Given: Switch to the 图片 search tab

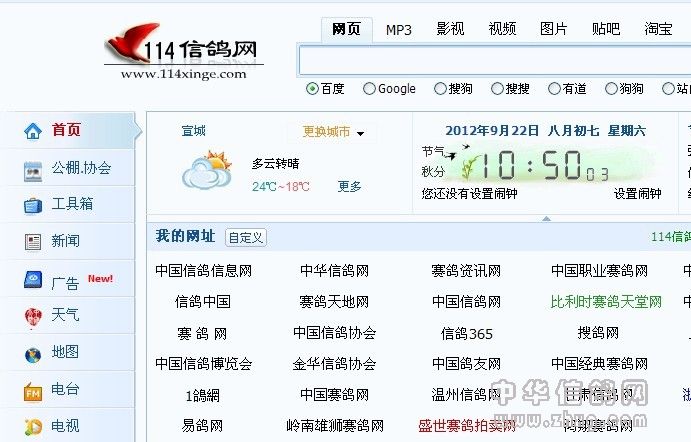Looking at the screenshot, I should [554, 29].
